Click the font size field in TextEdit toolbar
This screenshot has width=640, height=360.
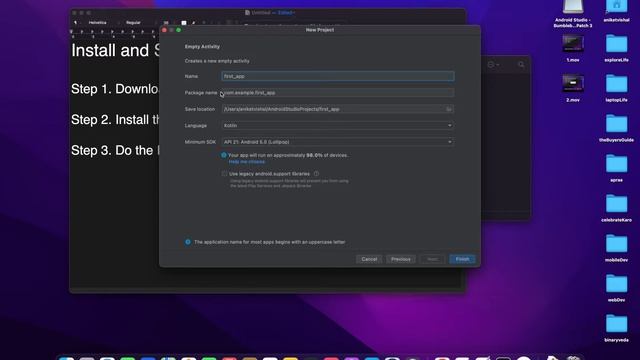tap(166, 23)
